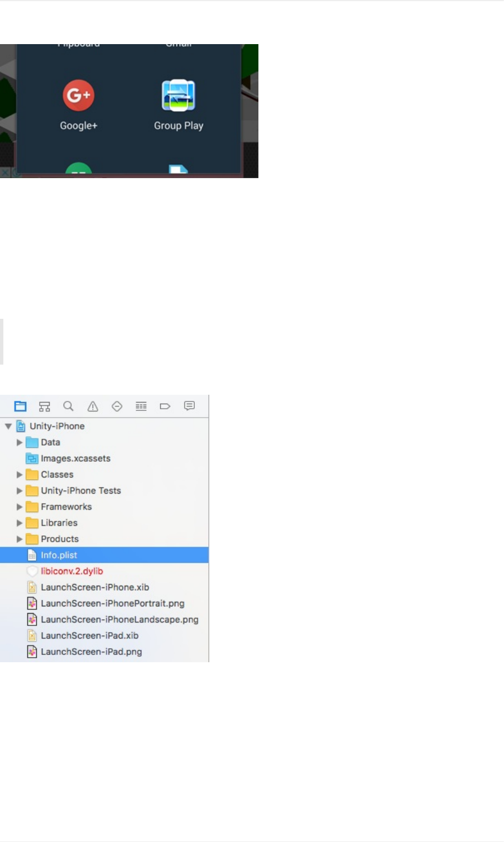Select the missing libiconv.2.dylib entry
The image size is (504, 842).
coord(104,571)
